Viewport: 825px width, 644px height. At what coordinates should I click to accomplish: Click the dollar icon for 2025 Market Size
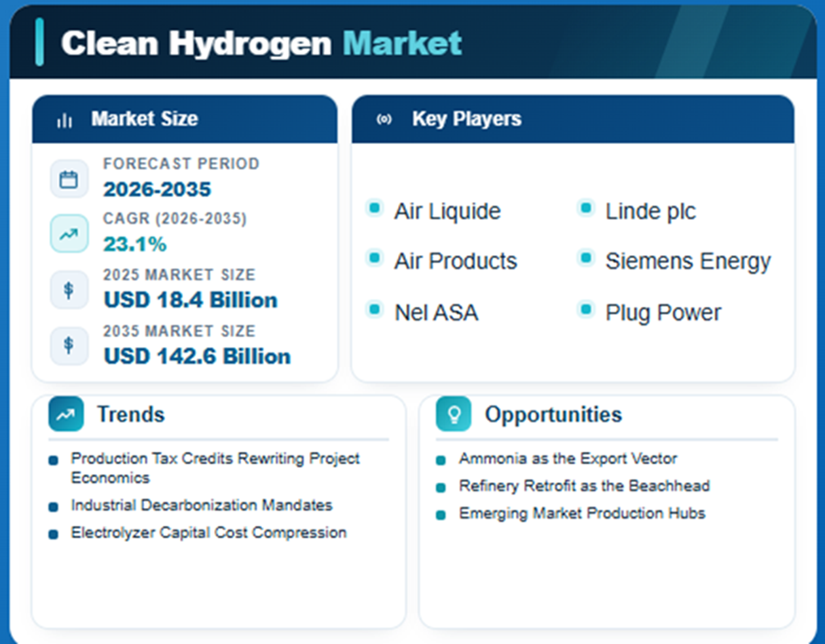point(69,290)
